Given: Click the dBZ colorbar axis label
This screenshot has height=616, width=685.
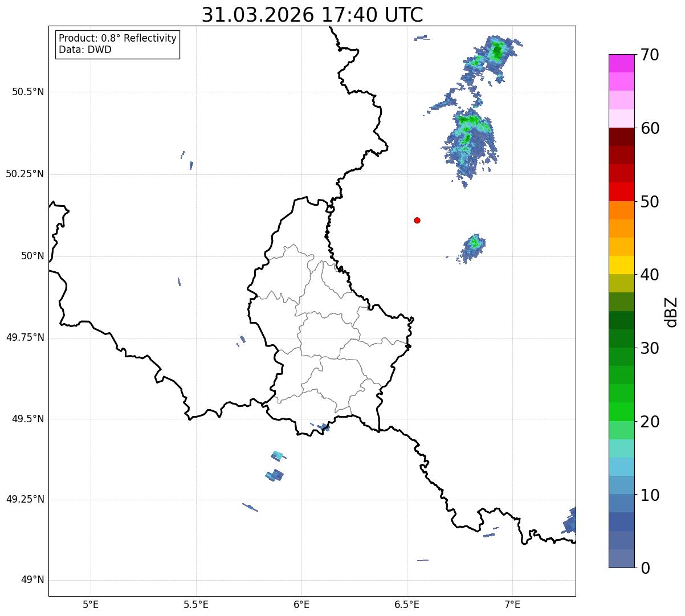Looking at the screenshot, I should coord(671,312).
